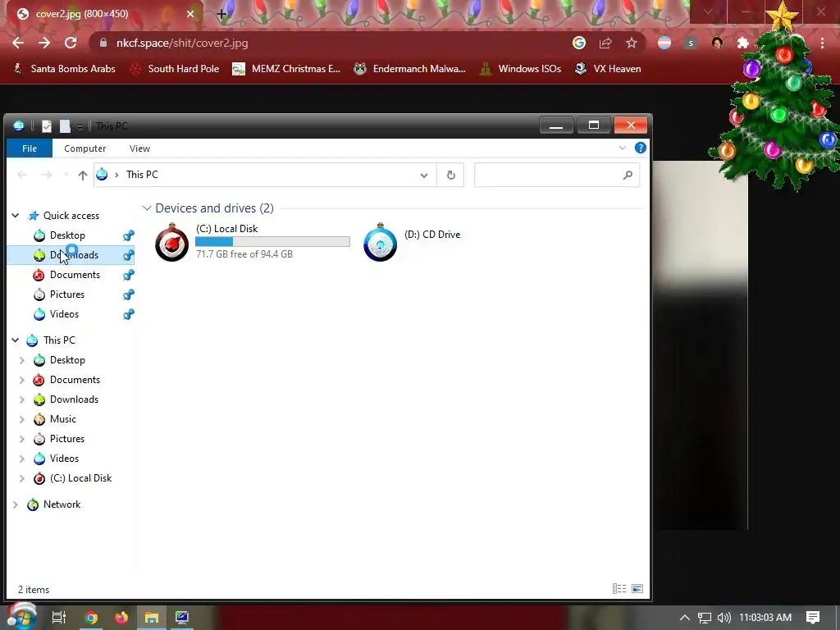Refresh the This PC view
This screenshot has height=630, width=840.
click(451, 176)
